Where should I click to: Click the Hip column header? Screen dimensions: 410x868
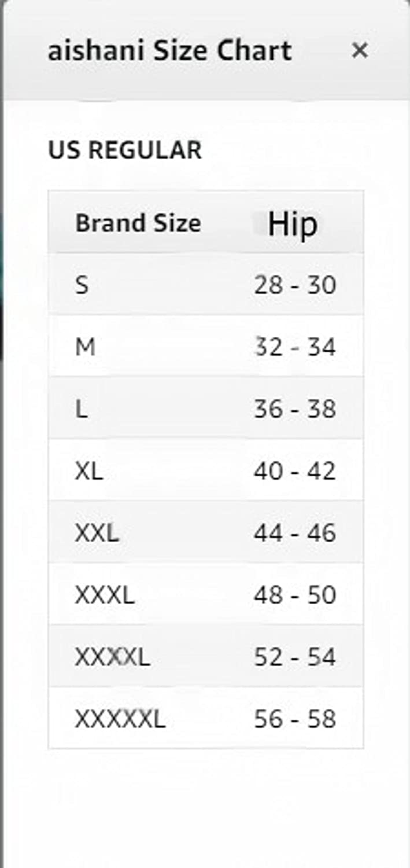[293, 223]
